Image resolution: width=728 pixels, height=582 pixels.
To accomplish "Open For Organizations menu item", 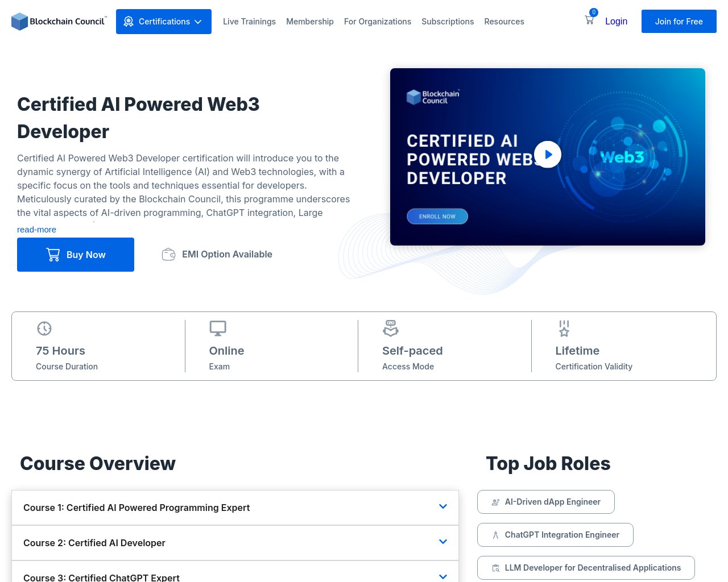I will click(x=378, y=22).
